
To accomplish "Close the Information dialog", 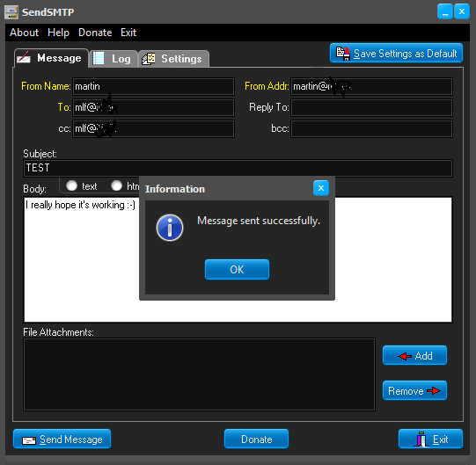I will (321, 188).
